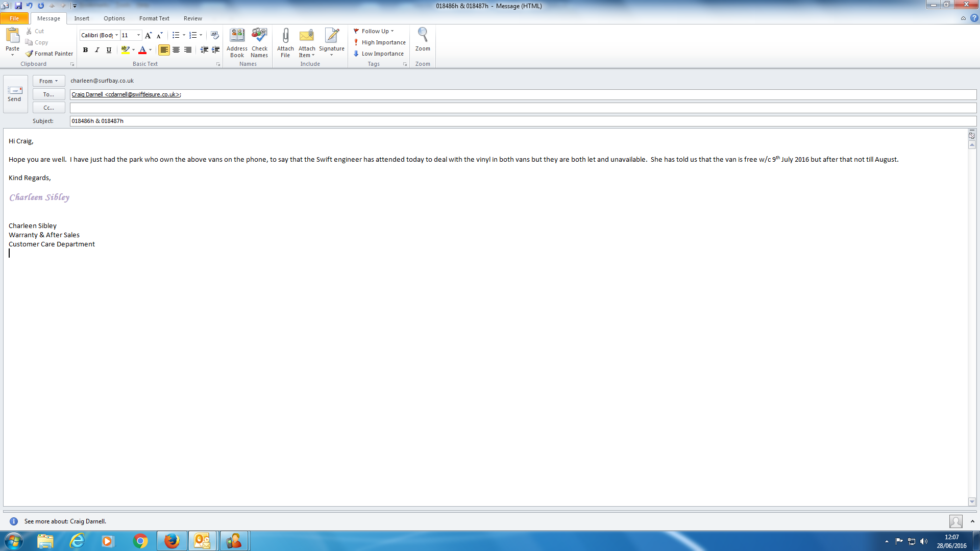Switch to the Insert tab

click(x=82, y=18)
